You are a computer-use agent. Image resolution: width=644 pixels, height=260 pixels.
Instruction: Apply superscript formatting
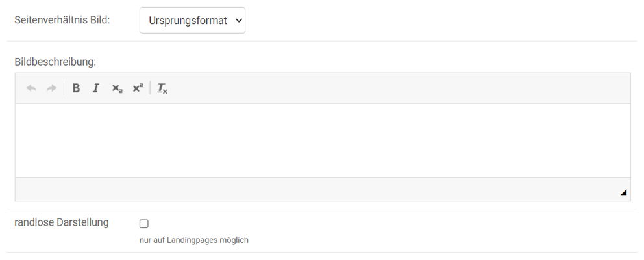(138, 88)
